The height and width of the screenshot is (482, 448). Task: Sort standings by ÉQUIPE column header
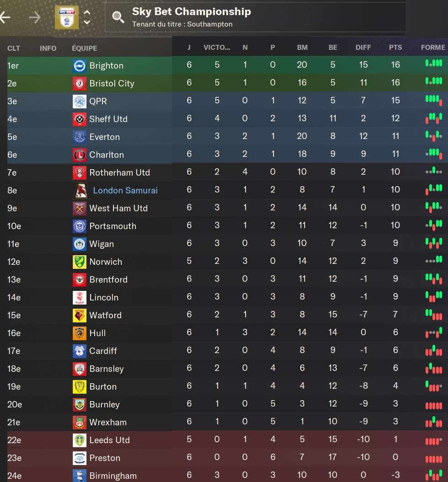tap(84, 48)
